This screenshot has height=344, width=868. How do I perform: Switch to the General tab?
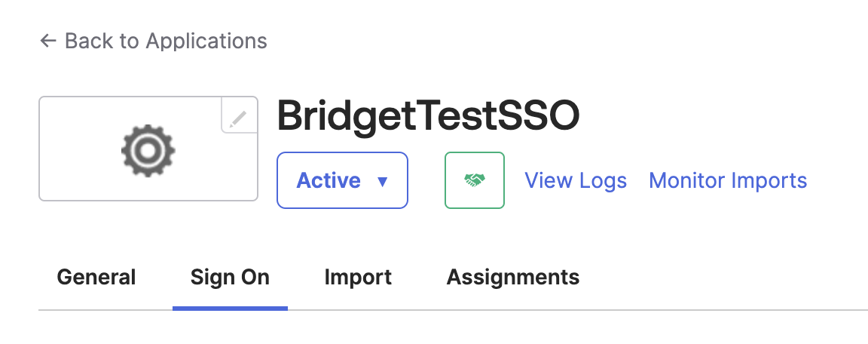[96, 277]
